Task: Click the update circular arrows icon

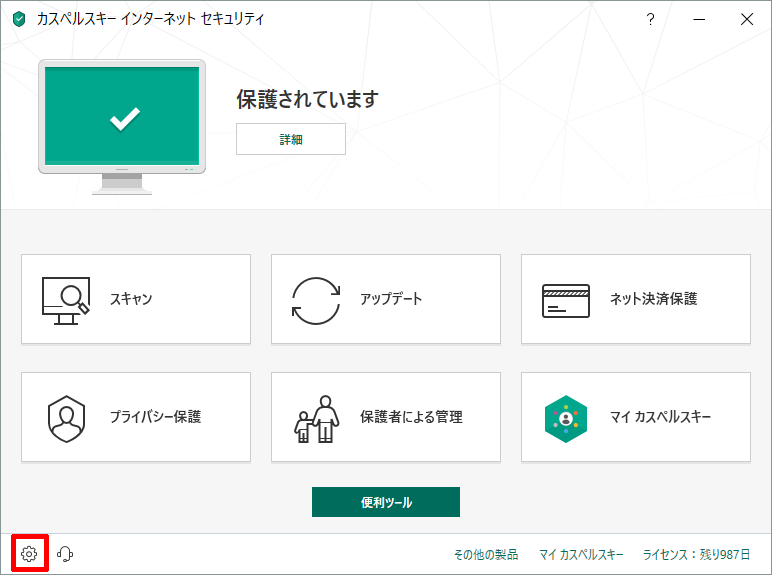Action: pyautogui.click(x=316, y=301)
